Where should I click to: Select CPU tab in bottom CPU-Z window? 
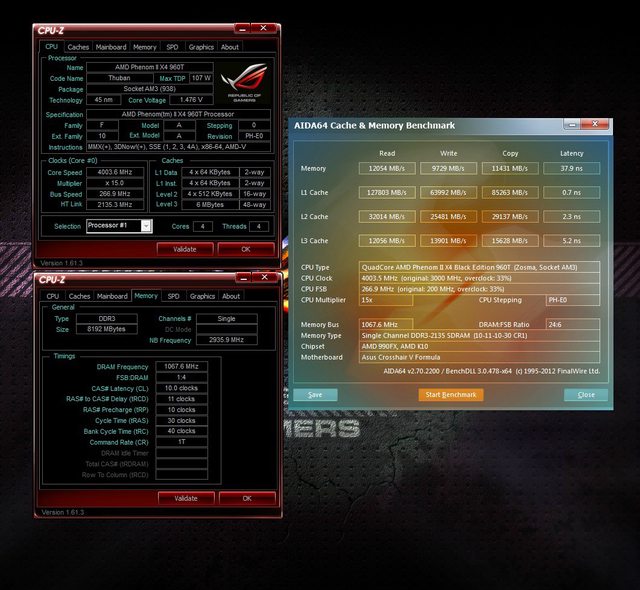point(52,296)
